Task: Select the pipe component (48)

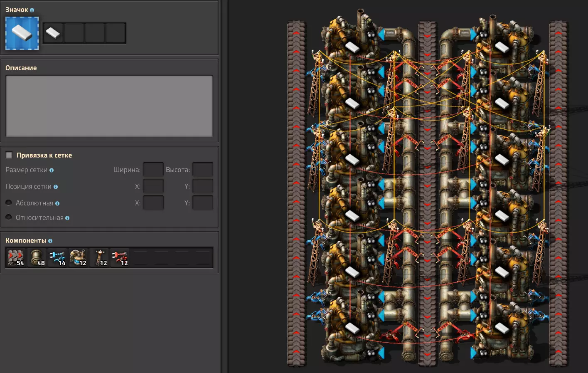Action: tap(37, 258)
